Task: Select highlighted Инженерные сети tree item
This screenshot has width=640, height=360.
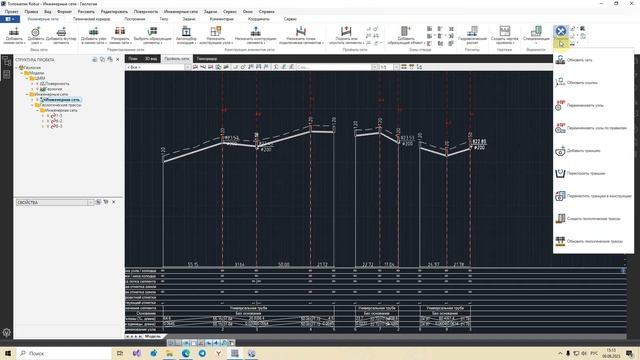Action: point(61,100)
